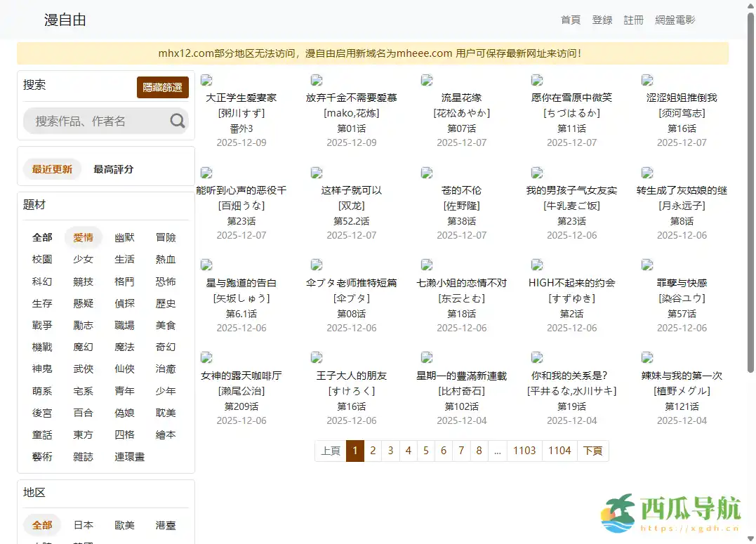Click the image icon for 女神的露天咖啡厅
This screenshot has width=756, height=544.
coord(206,357)
